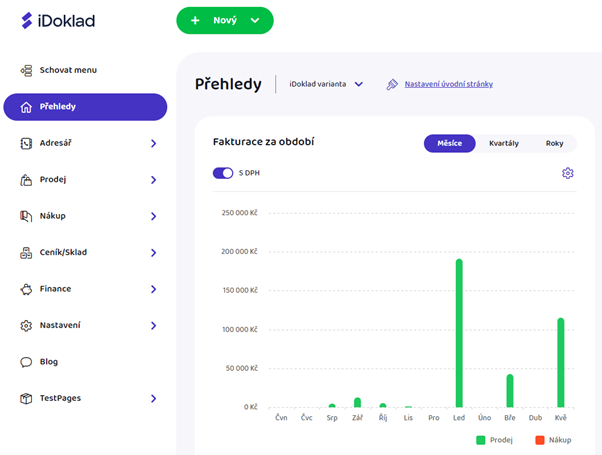Image resolution: width=602 pixels, height=455 pixels.
Task: Click the Přehledy page heading
Action: pyautogui.click(x=228, y=84)
